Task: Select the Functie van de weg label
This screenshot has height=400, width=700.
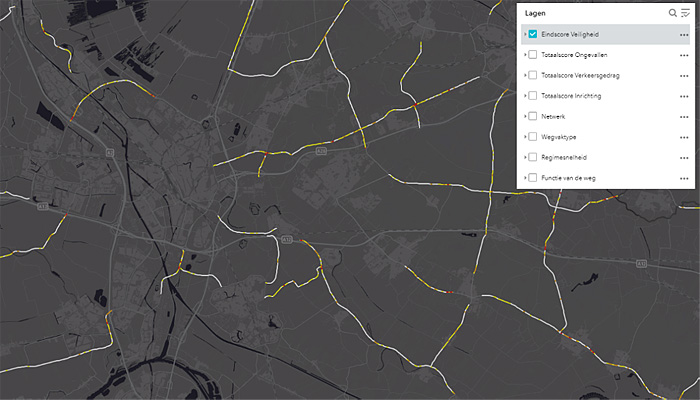Action: [568, 178]
